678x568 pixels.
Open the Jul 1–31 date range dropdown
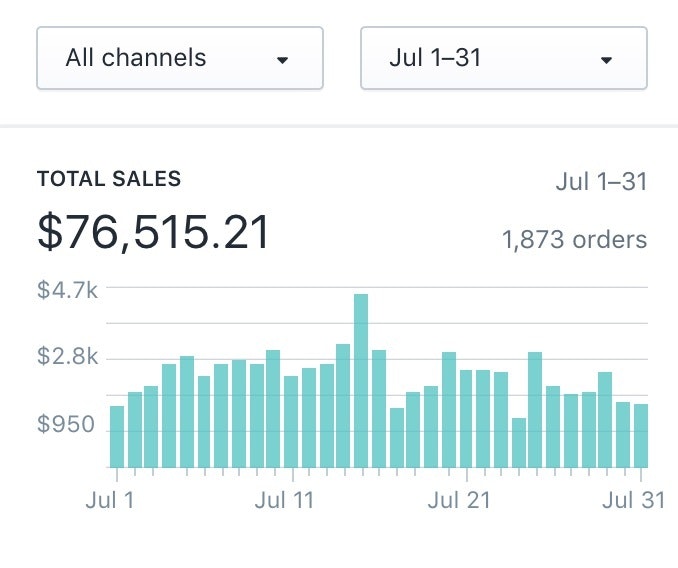pos(503,58)
